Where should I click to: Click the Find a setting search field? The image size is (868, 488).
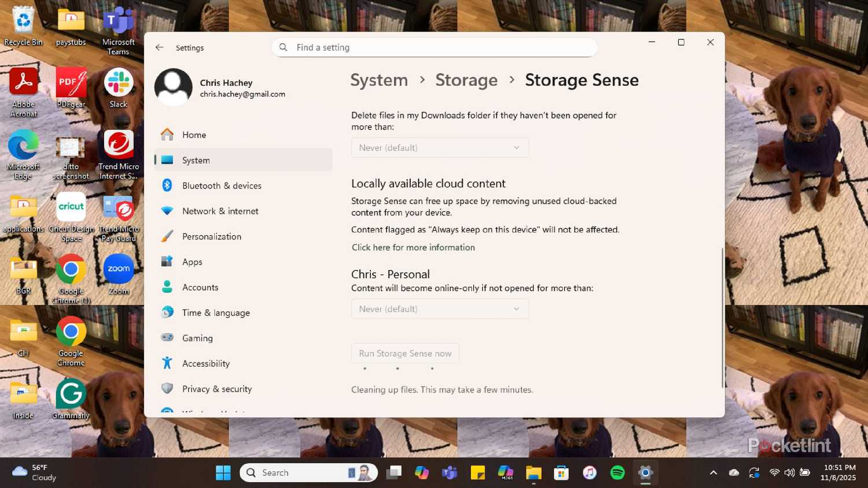(434, 47)
